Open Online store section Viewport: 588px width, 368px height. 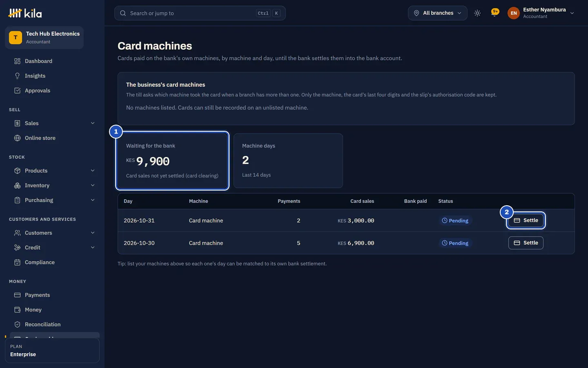click(x=52, y=138)
